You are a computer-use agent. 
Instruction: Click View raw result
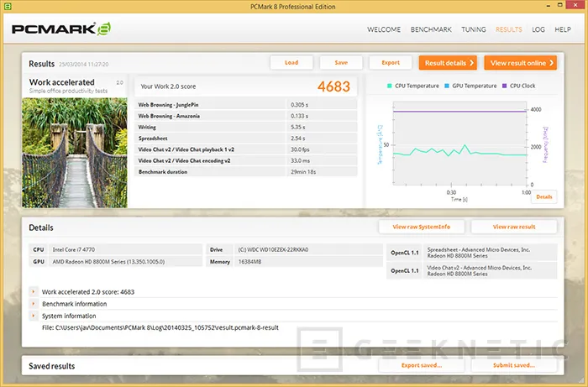point(514,227)
